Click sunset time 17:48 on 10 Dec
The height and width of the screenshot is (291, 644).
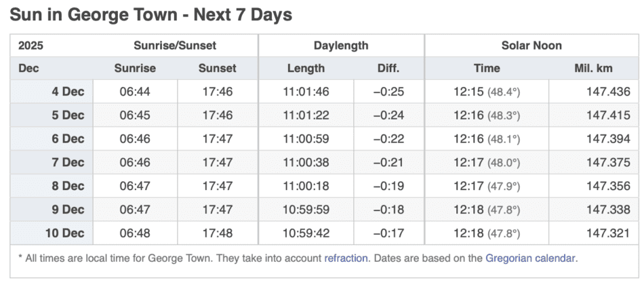pyautogui.click(x=217, y=233)
